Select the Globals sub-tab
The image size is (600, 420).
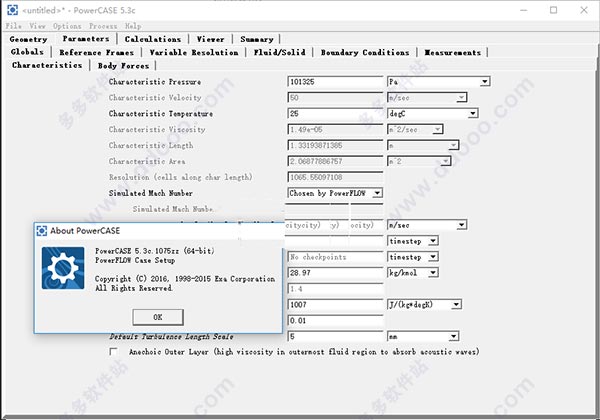click(27, 52)
